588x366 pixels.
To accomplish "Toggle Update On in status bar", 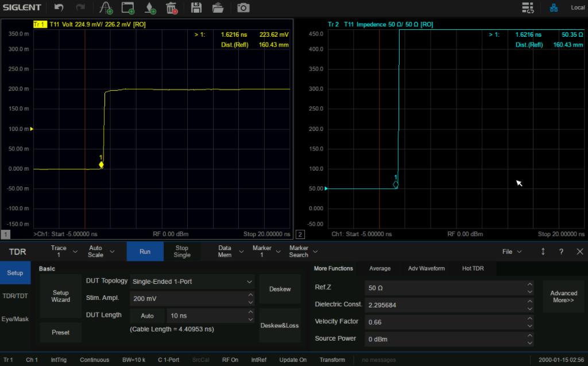I will pos(293,360).
